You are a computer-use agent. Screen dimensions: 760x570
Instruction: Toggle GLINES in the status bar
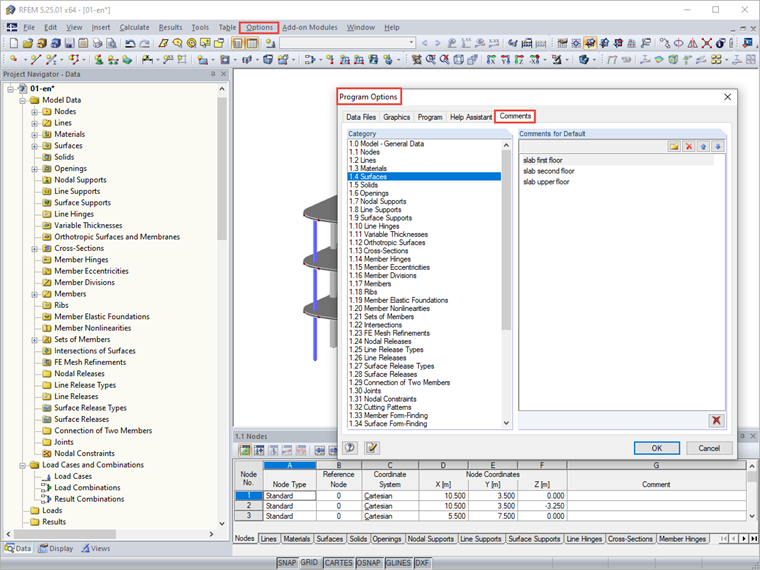click(398, 563)
